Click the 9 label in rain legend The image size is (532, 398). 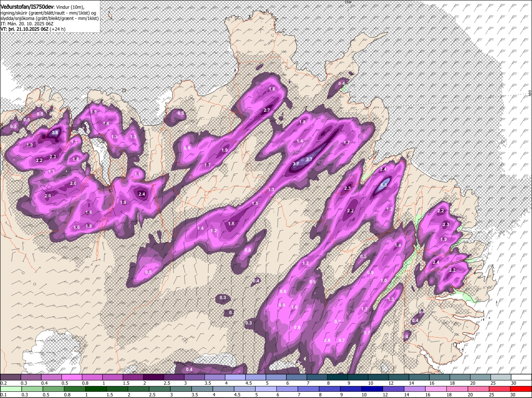coord(342,395)
